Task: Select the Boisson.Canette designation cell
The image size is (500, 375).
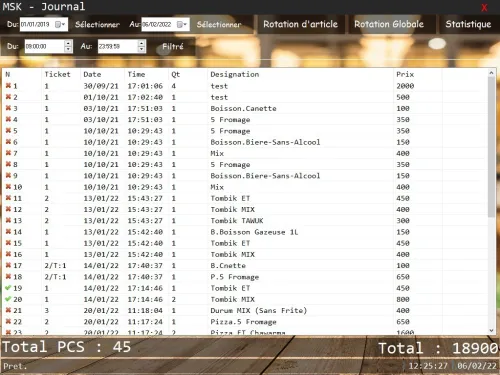Action: [x=243, y=108]
